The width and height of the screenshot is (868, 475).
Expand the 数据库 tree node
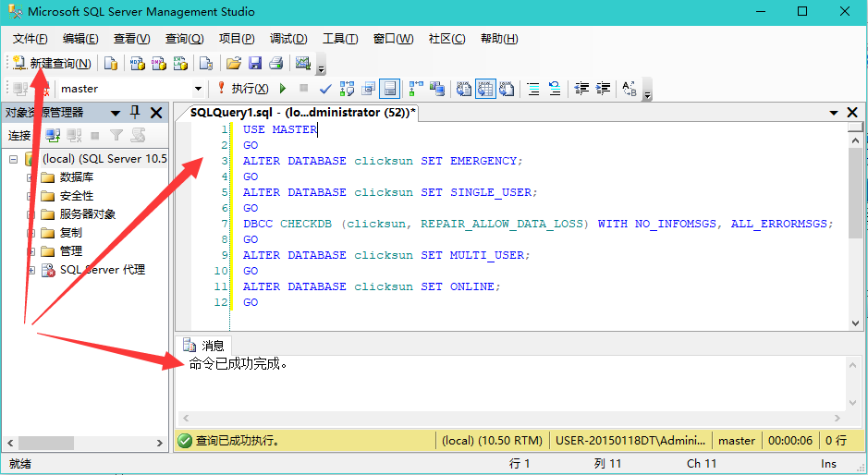(x=31, y=177)
